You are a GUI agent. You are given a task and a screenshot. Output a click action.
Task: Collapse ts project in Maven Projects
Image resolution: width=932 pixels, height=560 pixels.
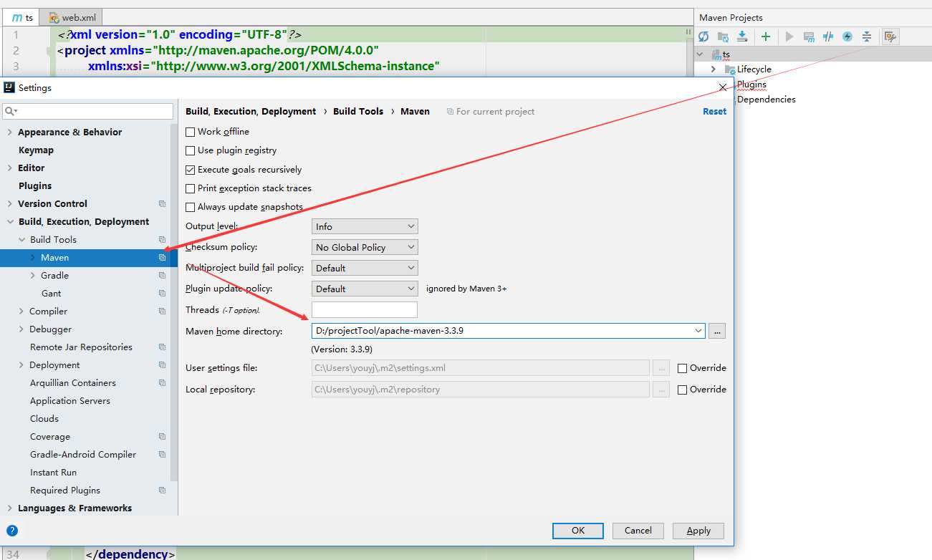(701, 54)
